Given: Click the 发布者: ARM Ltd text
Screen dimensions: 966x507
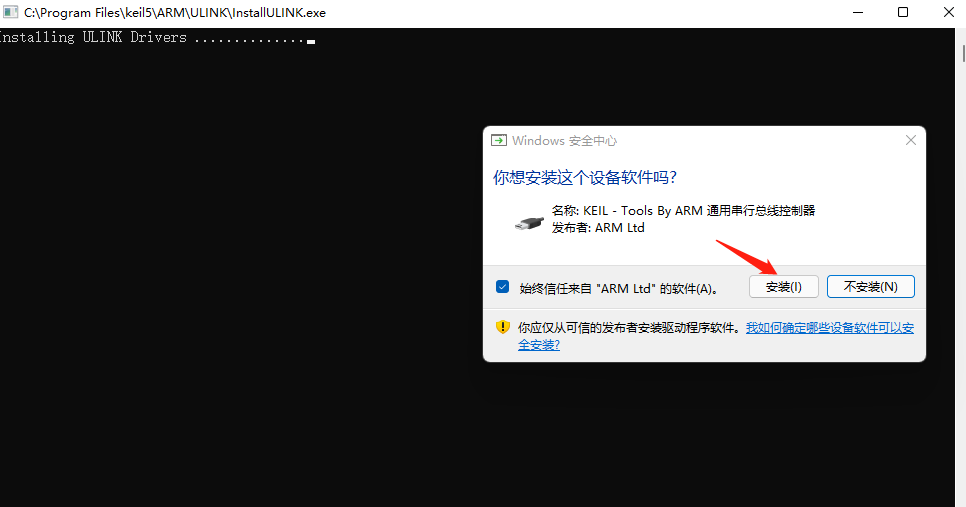Looking at the screenshot, I should coord(598,228).
